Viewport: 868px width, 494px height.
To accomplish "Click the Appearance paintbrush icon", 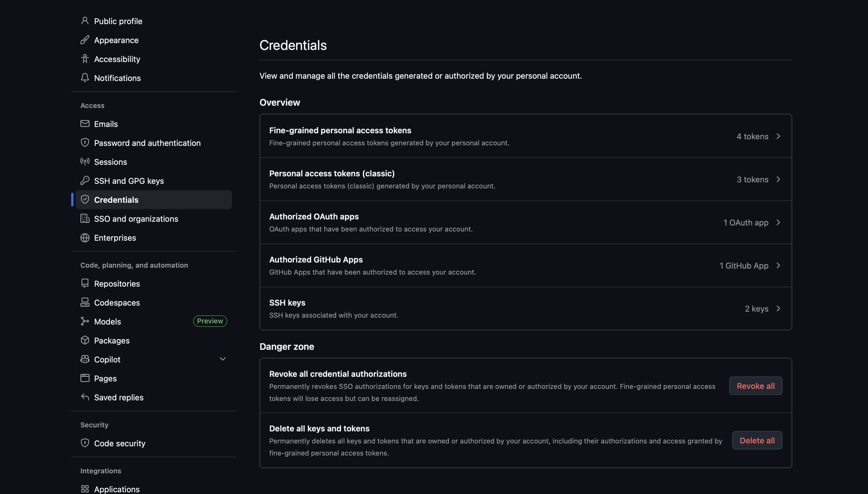I will click(x=85, y=40).
